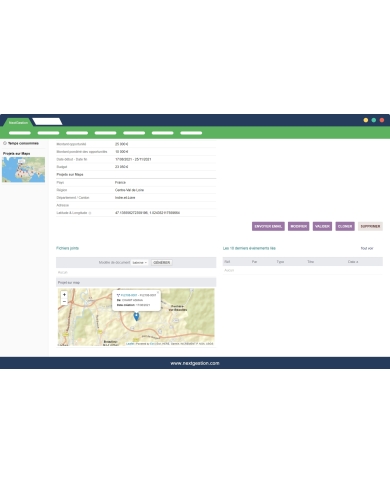Select the Région value Centre-Val de Loire

(129, 190)
